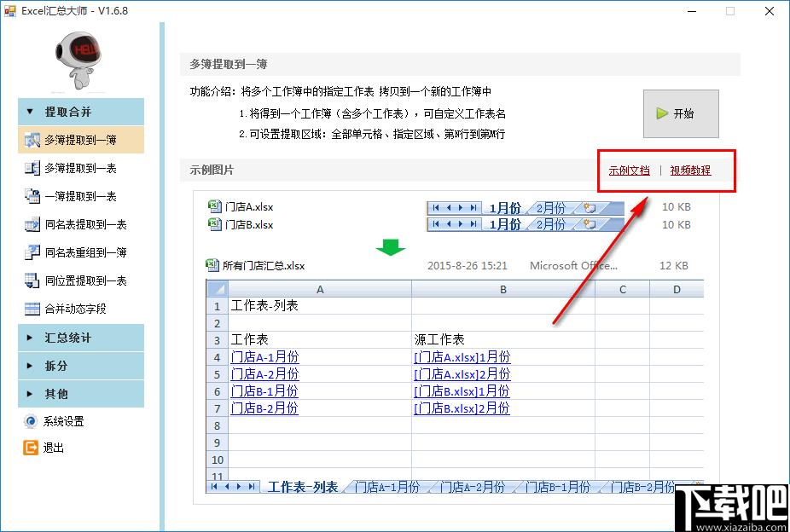Click the 多簿提取到一簿 sidebar icon

tap(32, 141)
